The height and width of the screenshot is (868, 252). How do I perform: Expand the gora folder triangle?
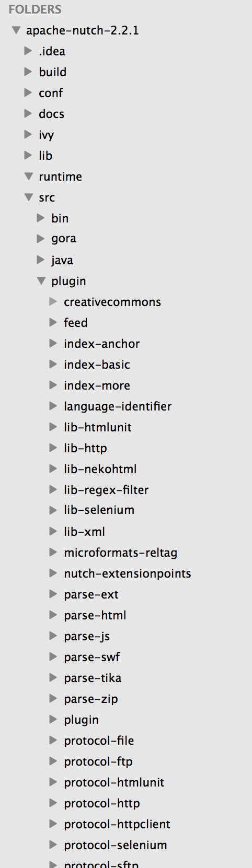41,239
